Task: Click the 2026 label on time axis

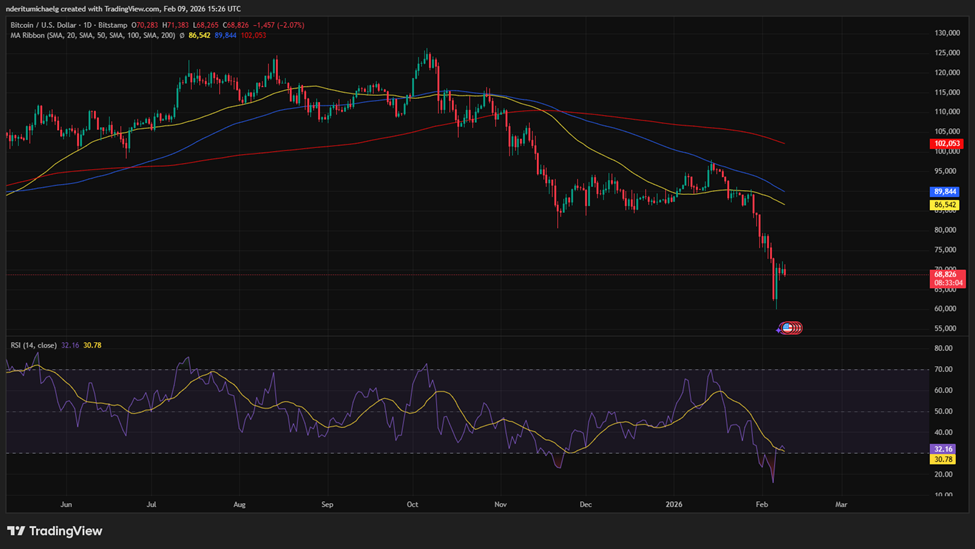Action: click(x=674, y=505)
